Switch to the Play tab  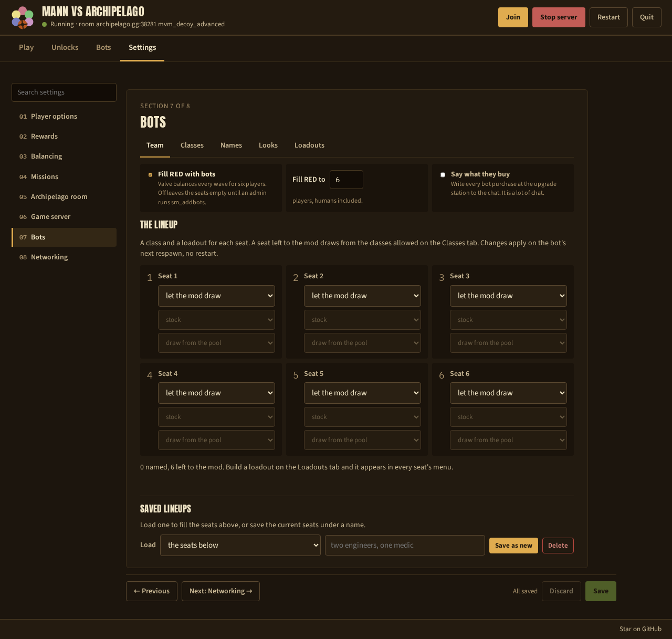pos(26,47)
